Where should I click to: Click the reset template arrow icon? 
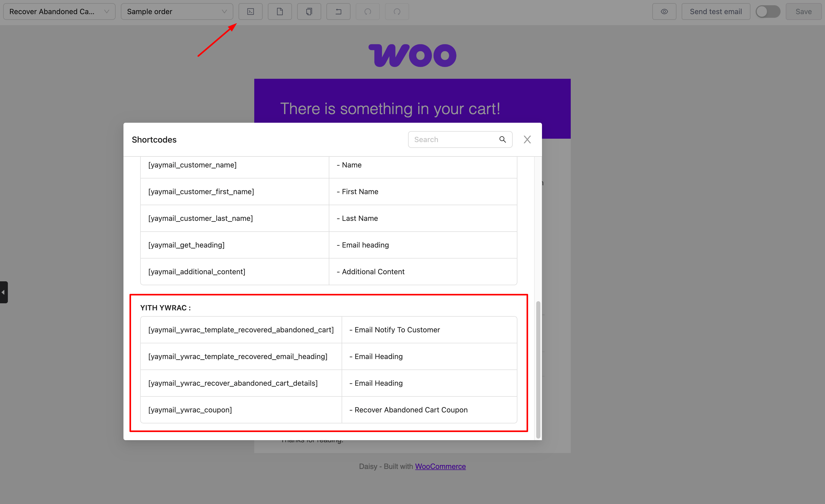coord(338,12)
